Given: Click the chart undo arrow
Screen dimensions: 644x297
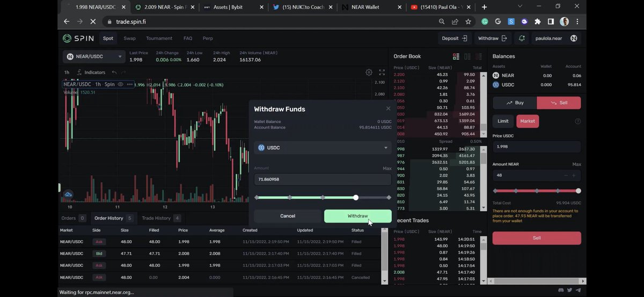Looking at the screenshot, I should coord(114,72).
